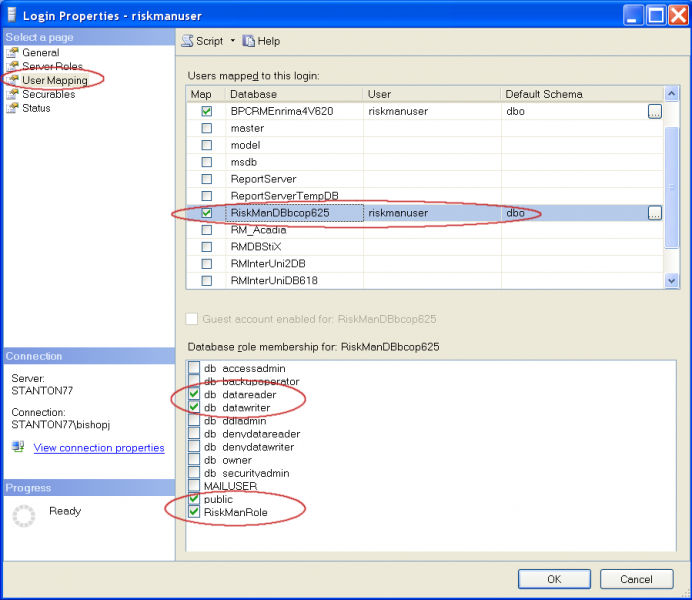Check Map for msdb database
The height and width of the screenshot is (600, 692).
207,162
